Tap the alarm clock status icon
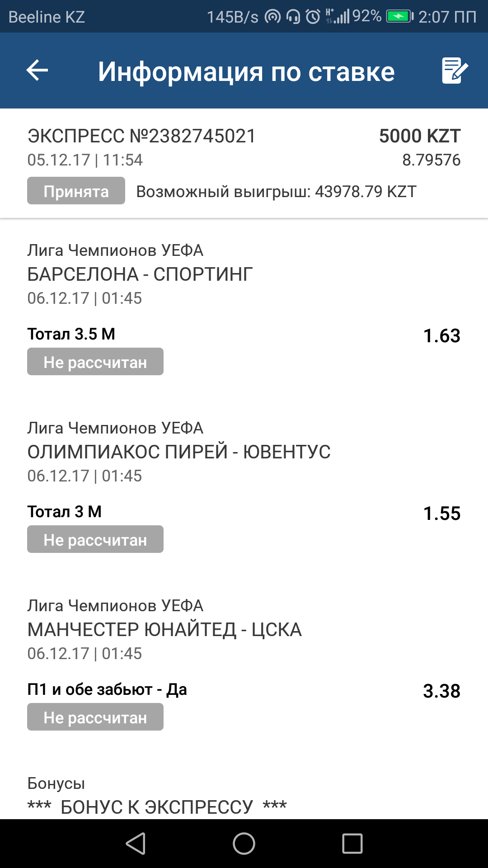This screenshot has height=868, width=488. pos(313,17)
